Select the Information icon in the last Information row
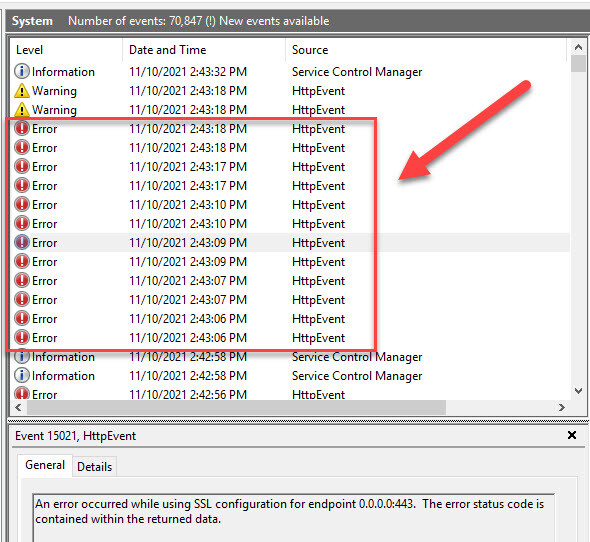590x542 pixels. click(x=22, y=375)
